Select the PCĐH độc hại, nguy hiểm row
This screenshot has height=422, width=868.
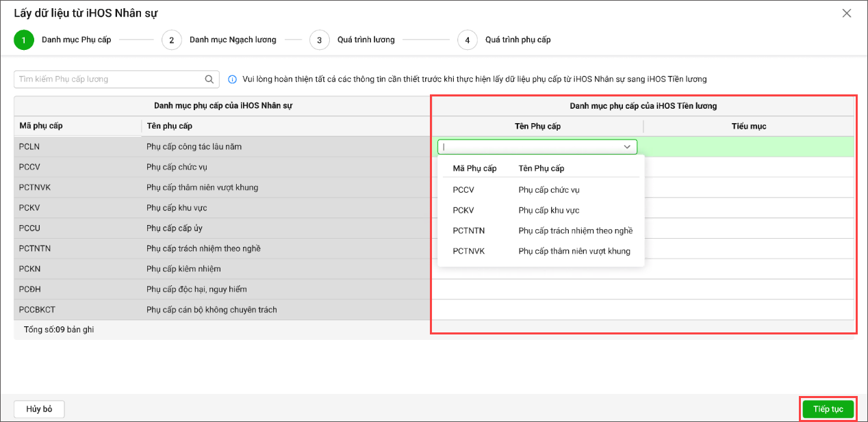pyautogui.click(x=196, y=289)
